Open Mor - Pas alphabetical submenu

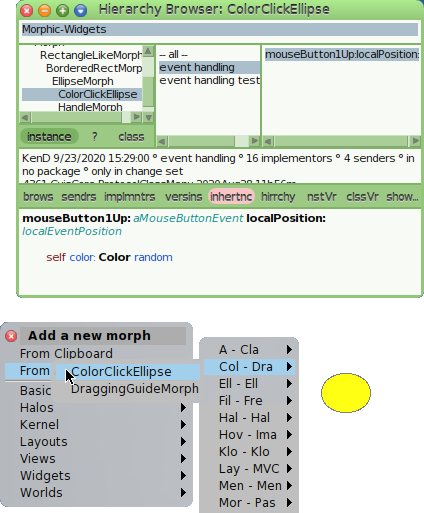249,503
